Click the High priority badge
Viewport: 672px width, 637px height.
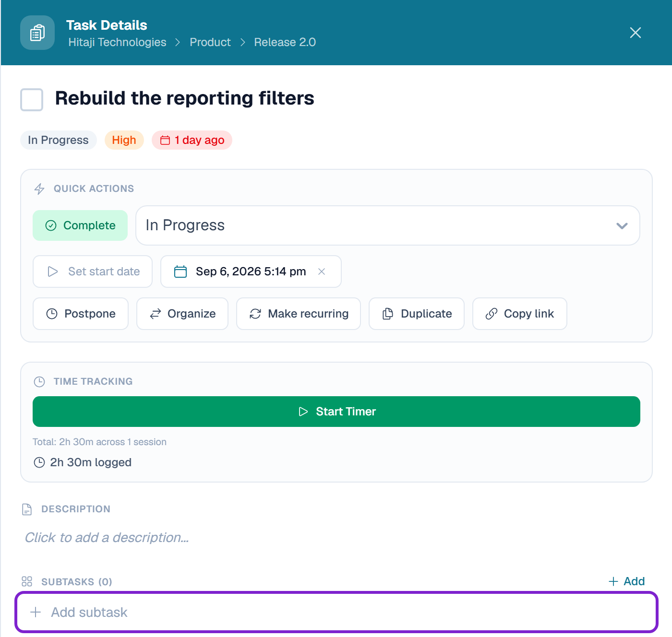[x=124, y=140]
